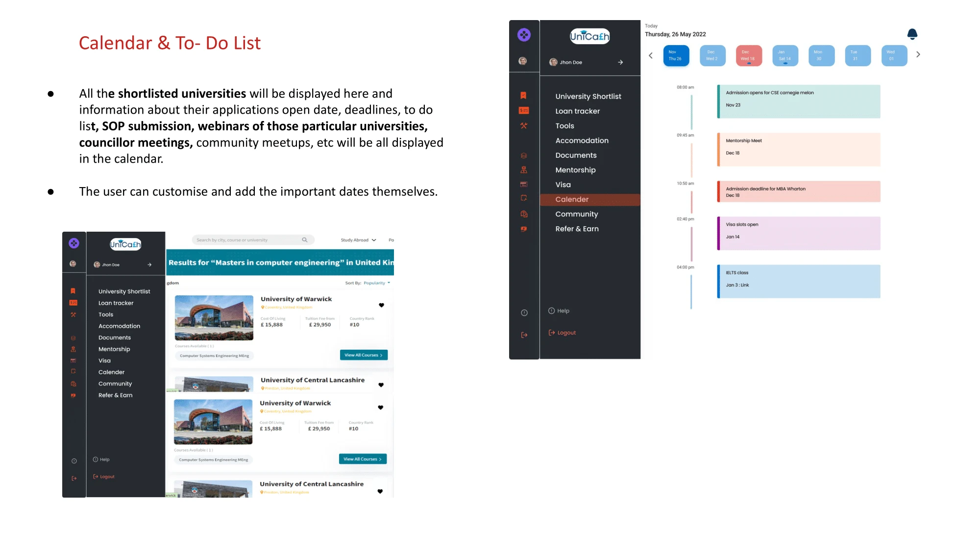This screenshot has width=980, height=551.
Task: Click purple logo icon in search results screen sidebar
Action: (x=74, y=243)
